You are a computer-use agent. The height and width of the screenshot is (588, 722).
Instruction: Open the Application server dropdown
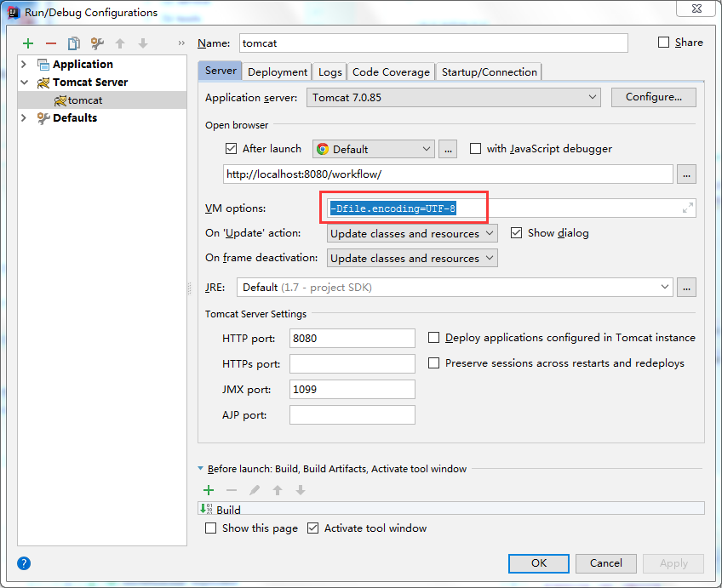pyautogui.click(x=454, y=98)
